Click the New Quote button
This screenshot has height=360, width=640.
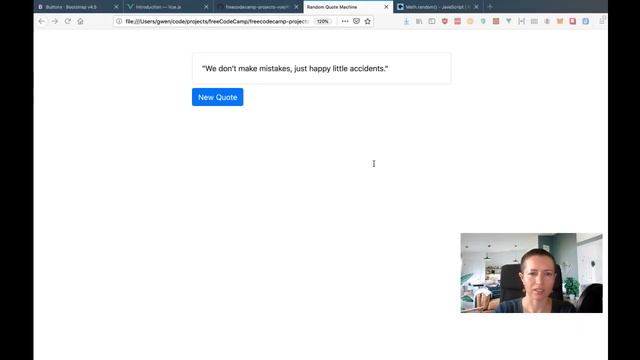point(218,97)
